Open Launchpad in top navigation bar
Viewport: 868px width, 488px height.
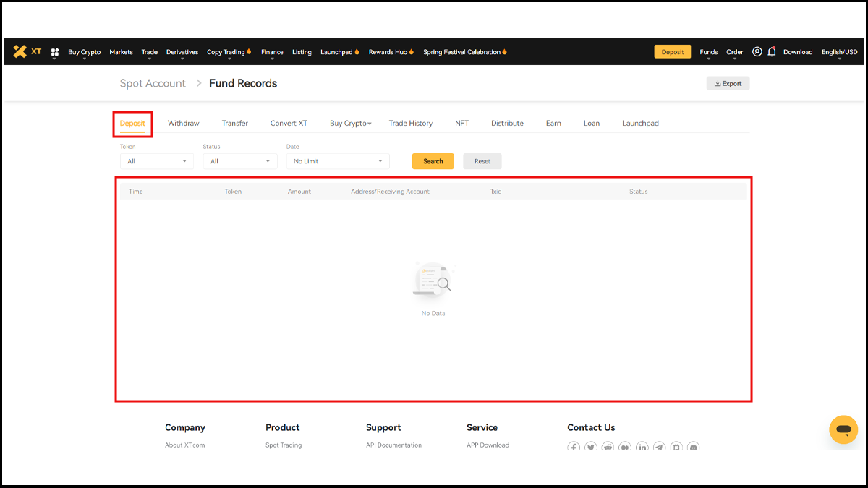tap(340, 52)
